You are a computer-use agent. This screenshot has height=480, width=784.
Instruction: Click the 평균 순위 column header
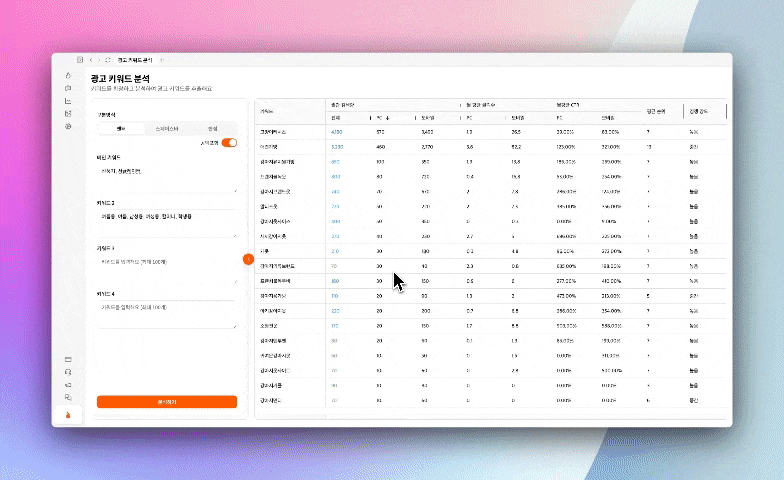point(656,111)
